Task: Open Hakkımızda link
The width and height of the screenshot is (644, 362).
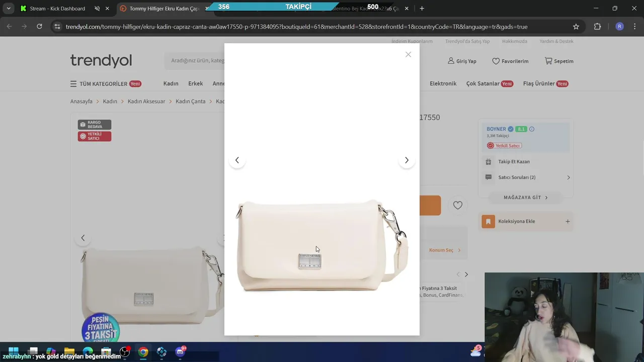Action: tap(515, 41)
